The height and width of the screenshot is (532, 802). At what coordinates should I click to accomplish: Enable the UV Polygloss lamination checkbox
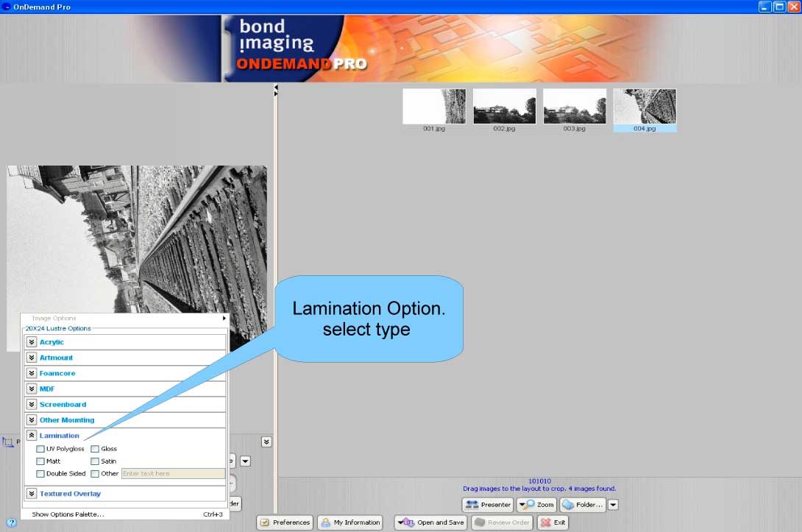point(40,448)
